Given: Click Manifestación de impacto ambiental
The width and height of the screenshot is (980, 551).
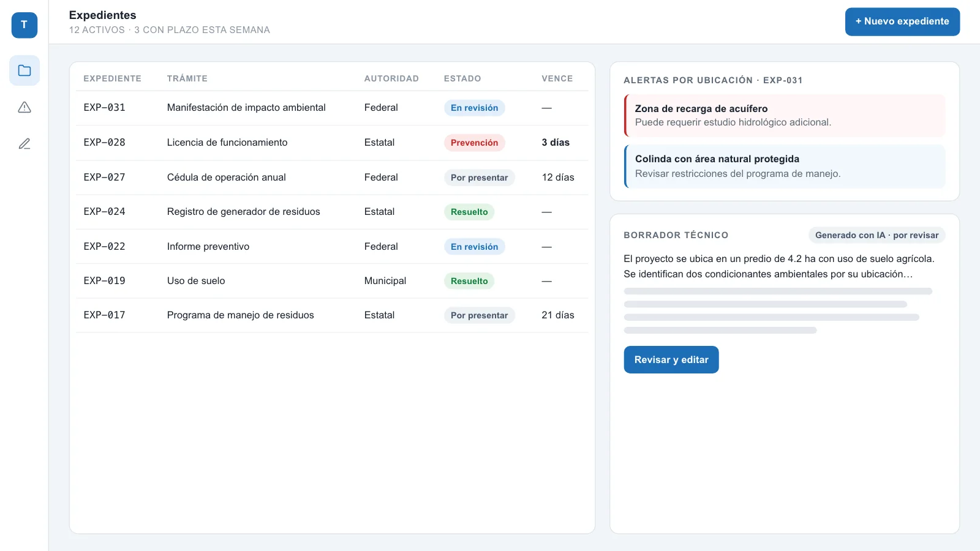Looking at the screenshot, I should point(246,108).
